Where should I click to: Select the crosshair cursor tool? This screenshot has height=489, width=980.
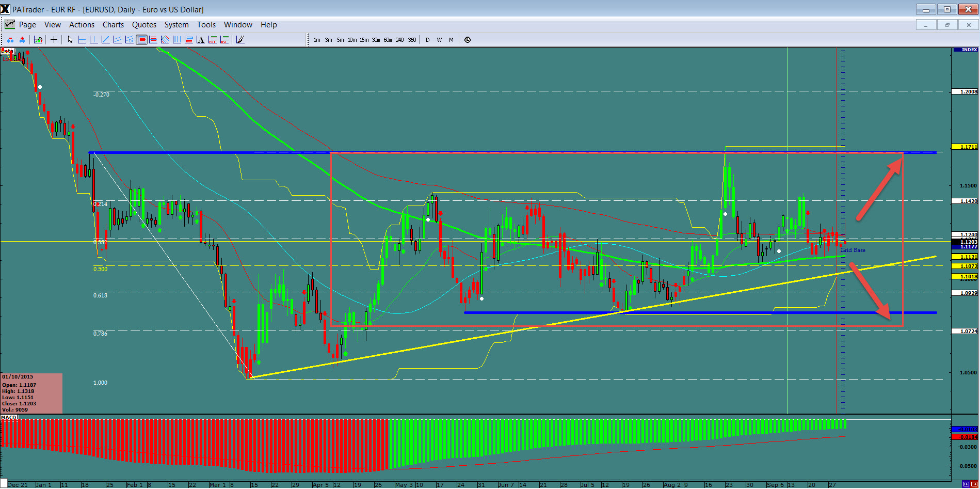pos(54,40)
